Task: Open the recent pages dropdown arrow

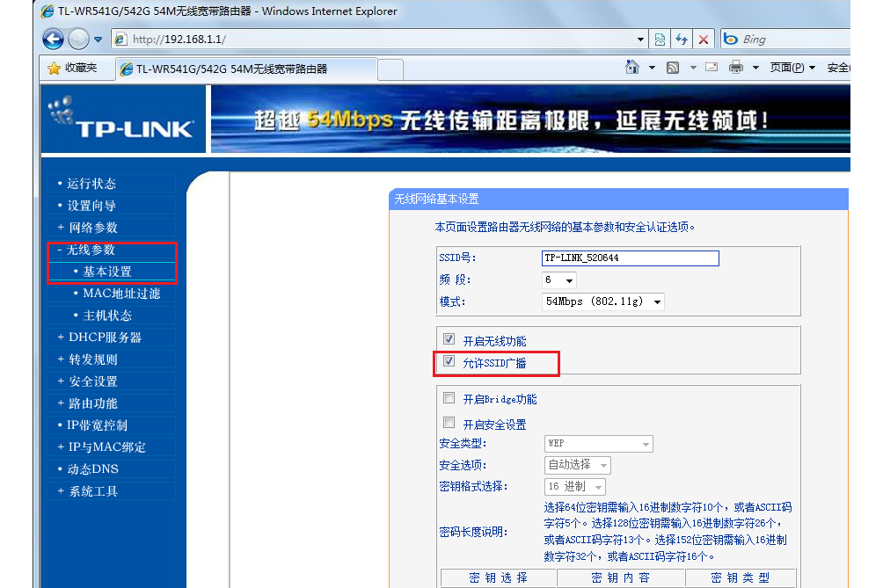Action: (98, 40)
